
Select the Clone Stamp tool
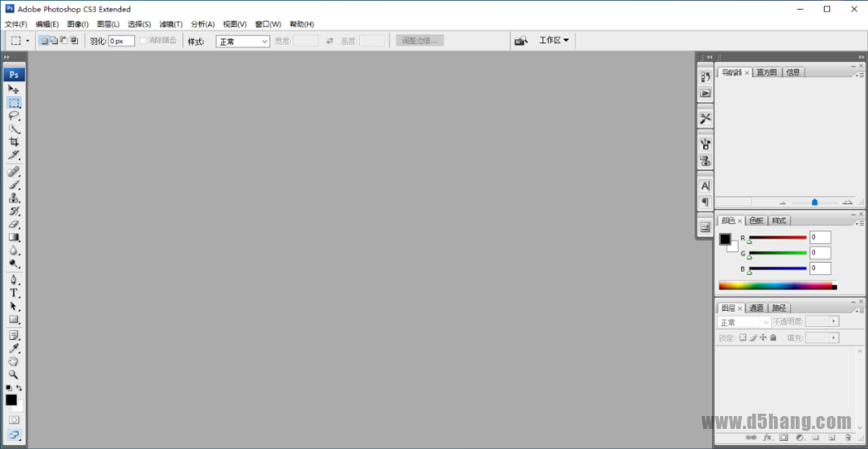(x=14, y=198)
